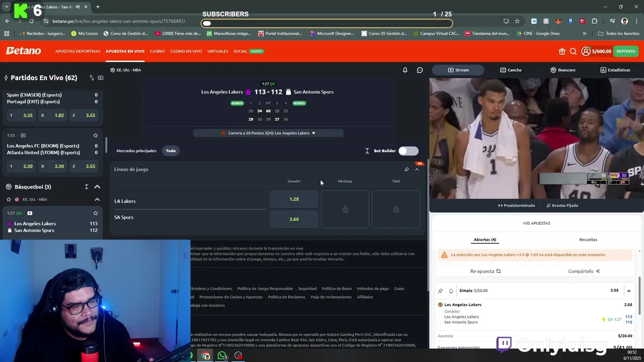
Task: Open the Virtuales menu item
Action: point(217,51)
